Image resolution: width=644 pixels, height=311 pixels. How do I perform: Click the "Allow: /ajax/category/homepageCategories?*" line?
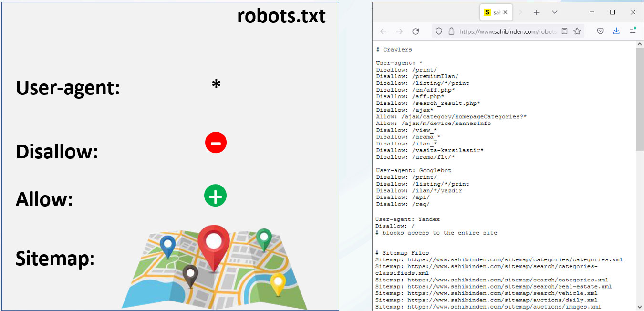[x=451, y=116]
